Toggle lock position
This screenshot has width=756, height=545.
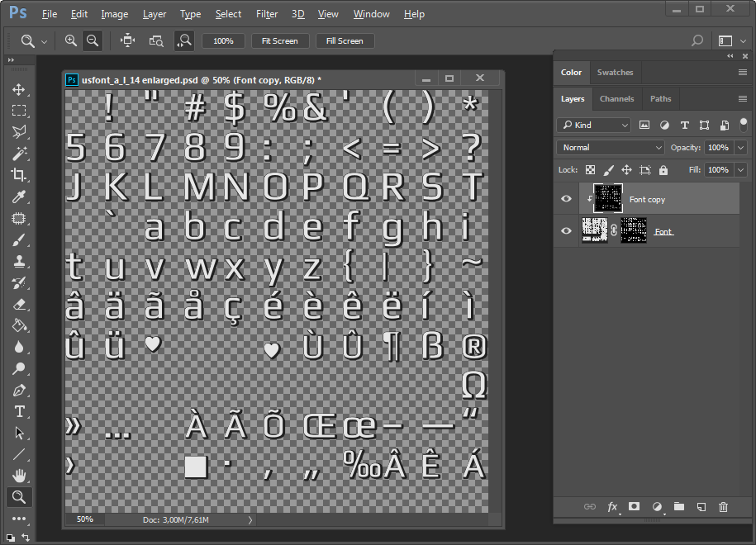click(626, 169)
